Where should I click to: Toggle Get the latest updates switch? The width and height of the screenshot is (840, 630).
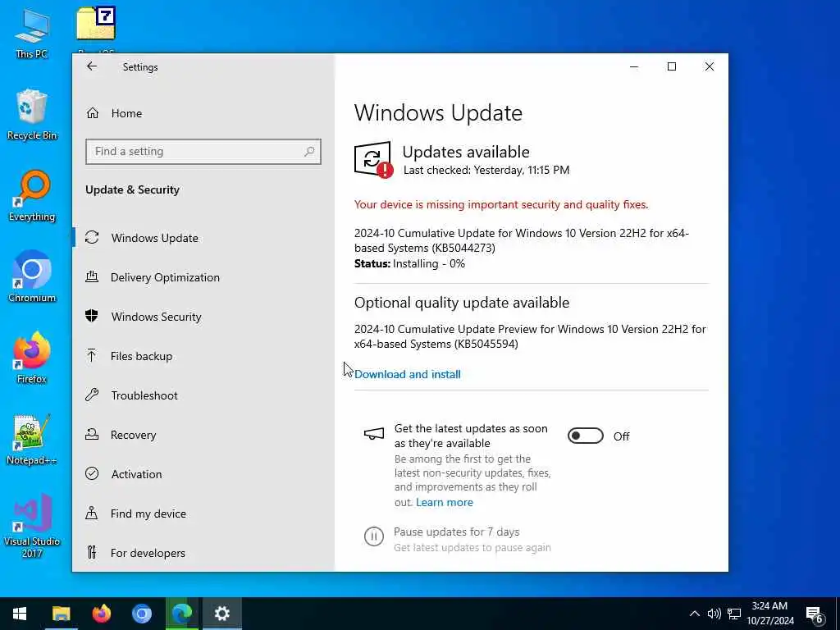click(585, 436)
